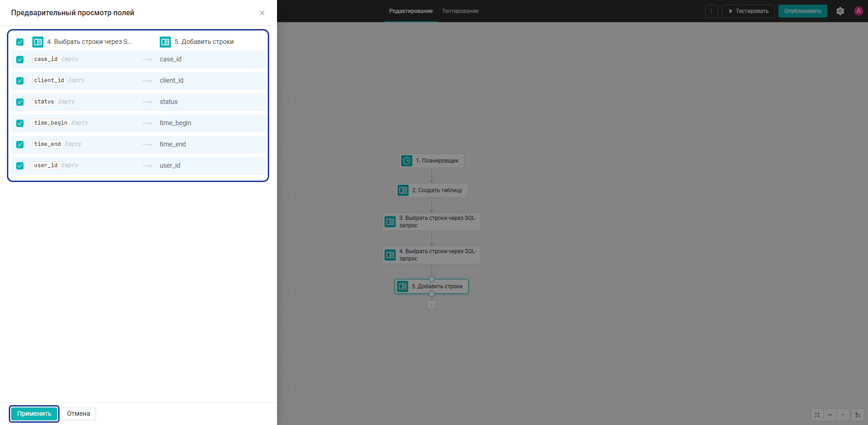The height and width of the screenshot is (425, 868).
Task: Uncheck the user_id field checkbox
Action: [20, 166]
